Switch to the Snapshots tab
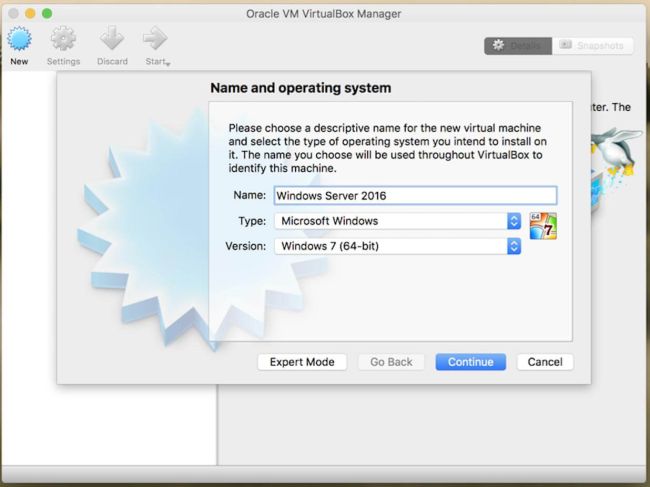Viewport: 650px width, 487px height. 592,46
